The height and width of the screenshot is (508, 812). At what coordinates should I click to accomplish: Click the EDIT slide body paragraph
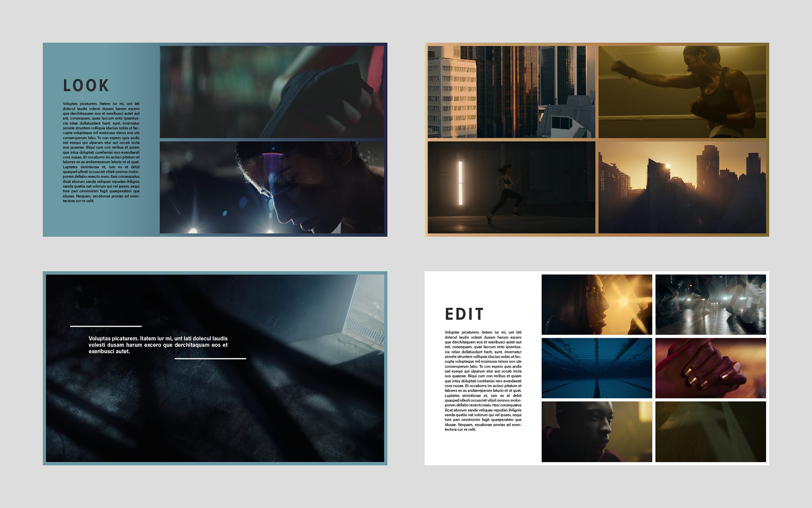(x=483, y=381)
